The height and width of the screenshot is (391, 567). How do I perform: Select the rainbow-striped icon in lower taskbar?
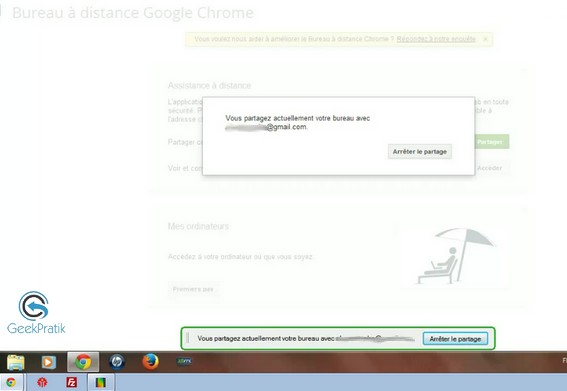(101, 383)
